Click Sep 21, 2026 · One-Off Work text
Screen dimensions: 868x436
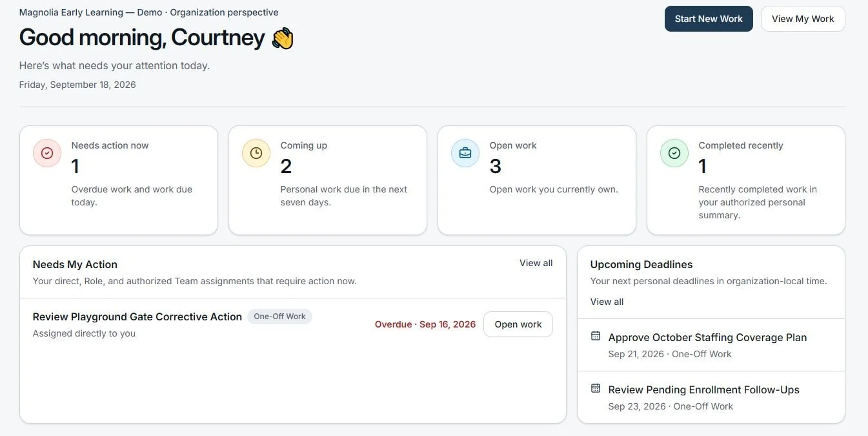tap(670, 354)
